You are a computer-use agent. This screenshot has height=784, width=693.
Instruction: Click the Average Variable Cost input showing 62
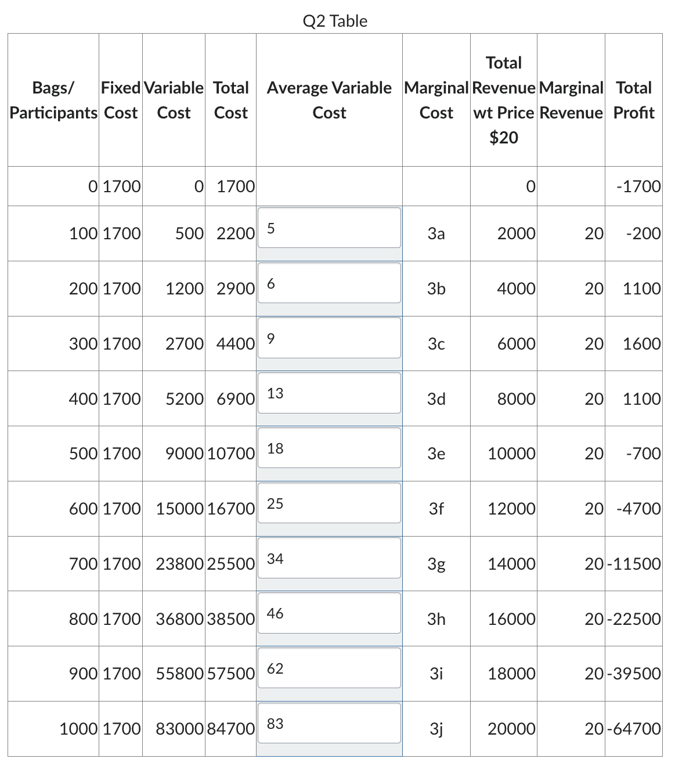329,668
